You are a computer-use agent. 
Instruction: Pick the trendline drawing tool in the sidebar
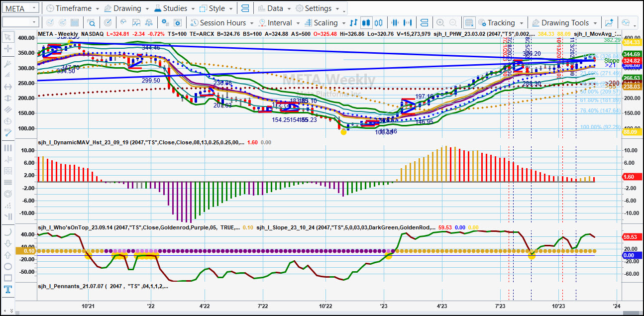pyautogui.click(x=7, y=64)
